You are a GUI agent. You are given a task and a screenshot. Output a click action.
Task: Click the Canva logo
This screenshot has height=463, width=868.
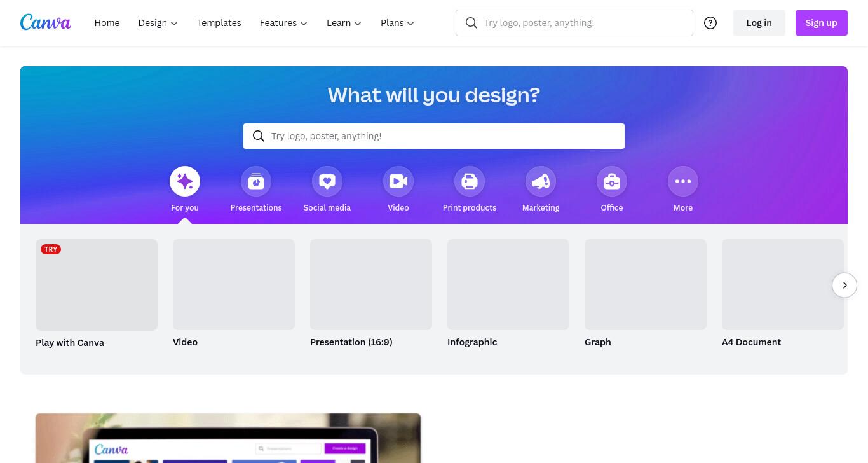coord(46,22)
